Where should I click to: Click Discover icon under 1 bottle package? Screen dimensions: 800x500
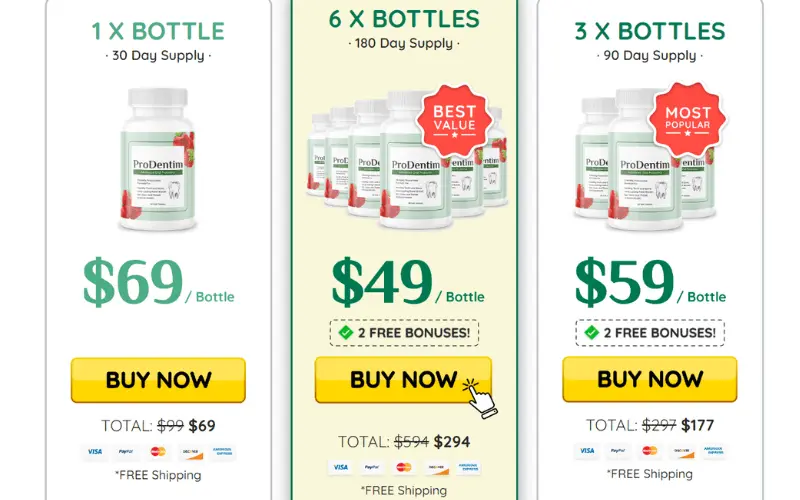[191, 452]
